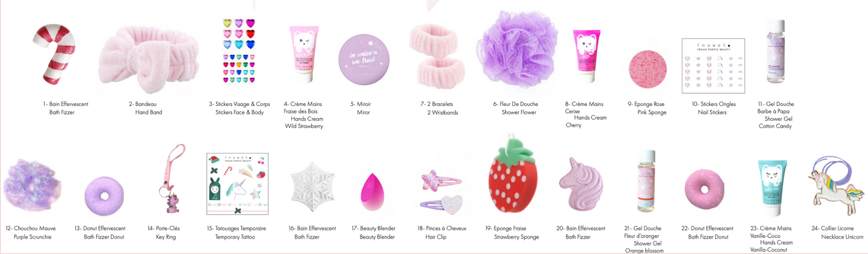The height and width of the screenshot is (254, 868).
Task: Select the pink Bandeau hand band image
Action: click(149, 60)
